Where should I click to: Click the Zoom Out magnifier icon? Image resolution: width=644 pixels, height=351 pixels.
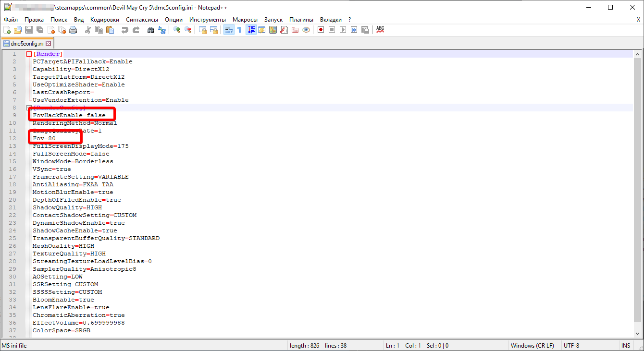(x=188, y=30)
